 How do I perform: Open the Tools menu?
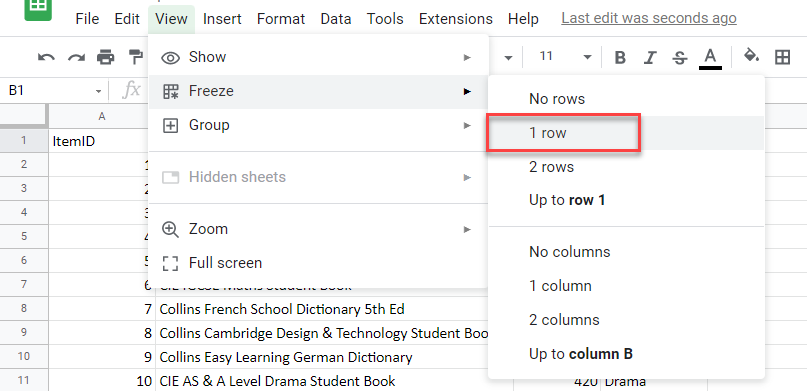pos(385,19)
